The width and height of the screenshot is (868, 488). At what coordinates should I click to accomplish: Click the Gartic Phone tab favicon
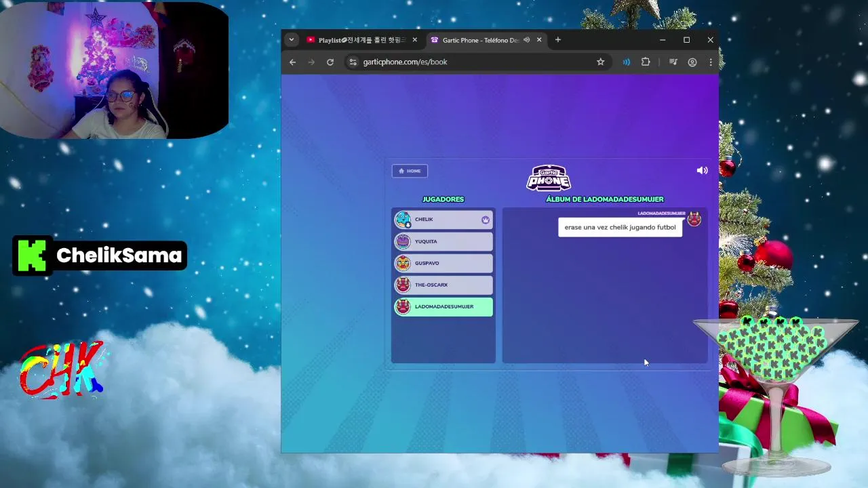pyautogui.click(x=434, y=40)
